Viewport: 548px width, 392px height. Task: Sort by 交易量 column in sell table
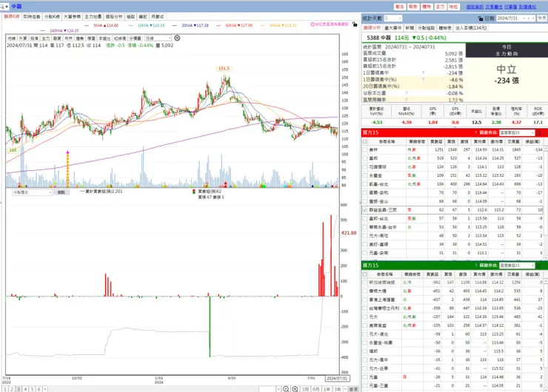point(514,274)
